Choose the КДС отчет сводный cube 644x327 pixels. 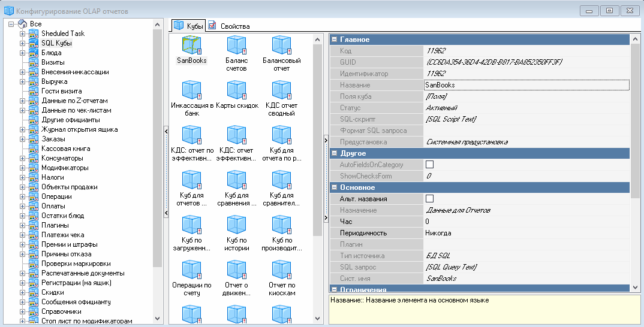[281, 90]
